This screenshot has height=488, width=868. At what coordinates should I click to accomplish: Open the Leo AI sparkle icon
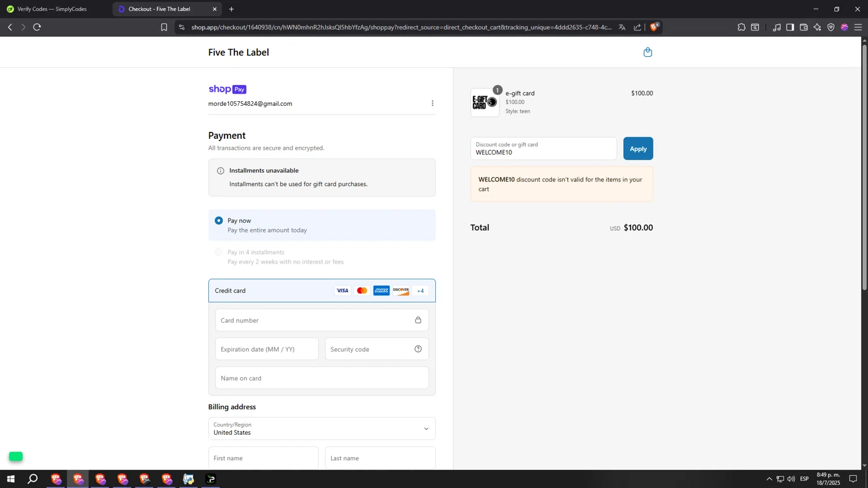click(817, 27)
